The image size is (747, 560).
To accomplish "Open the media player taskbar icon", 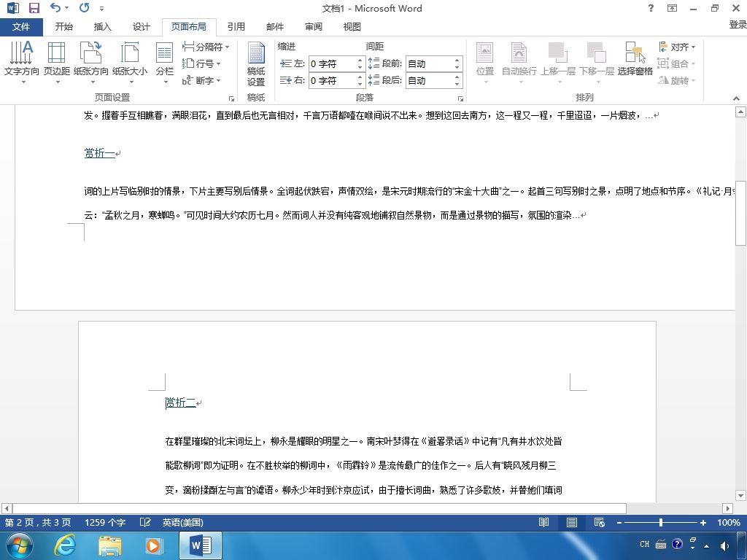I will [153, 545].
